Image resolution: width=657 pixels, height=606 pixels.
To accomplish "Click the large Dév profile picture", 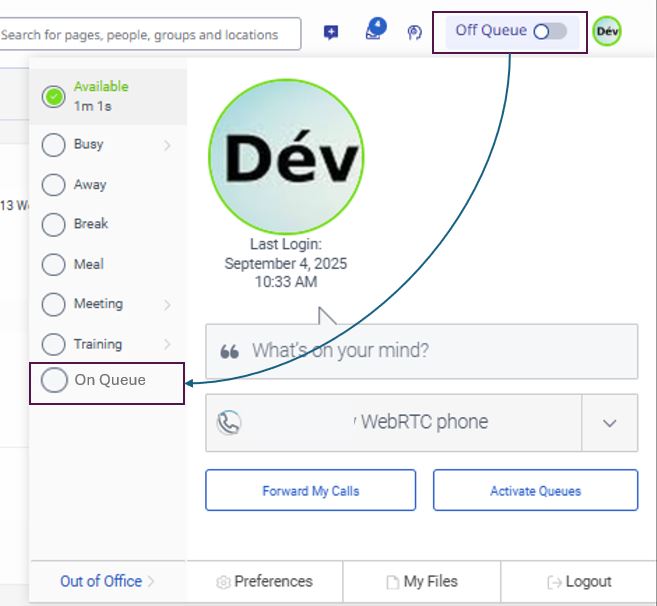I will click(x=286, y=157).
